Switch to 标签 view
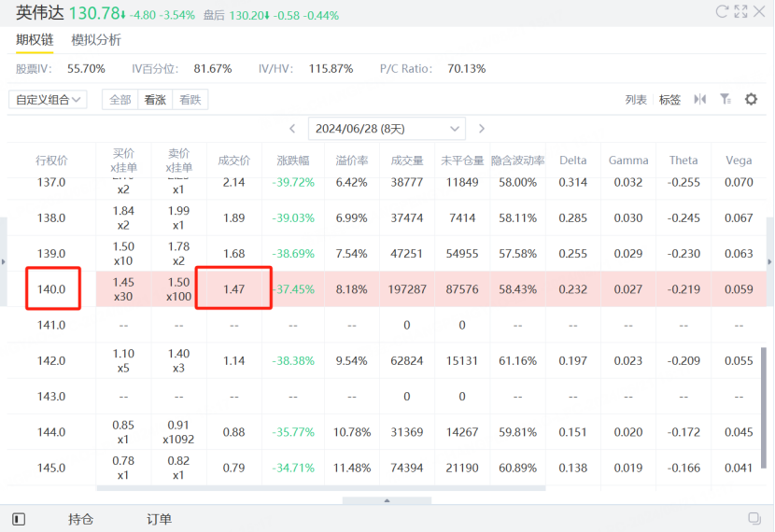 pos(669,100)
